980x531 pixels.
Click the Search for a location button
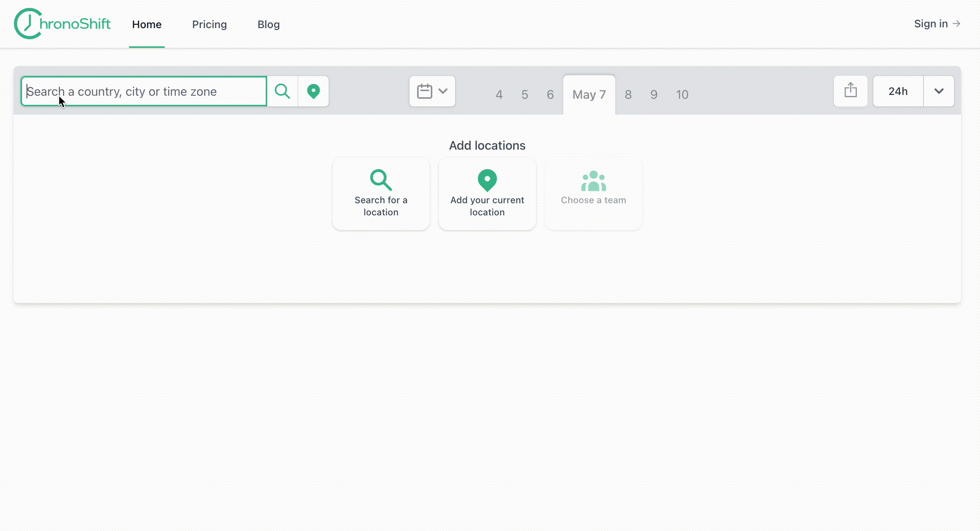[x=381, y=194]
